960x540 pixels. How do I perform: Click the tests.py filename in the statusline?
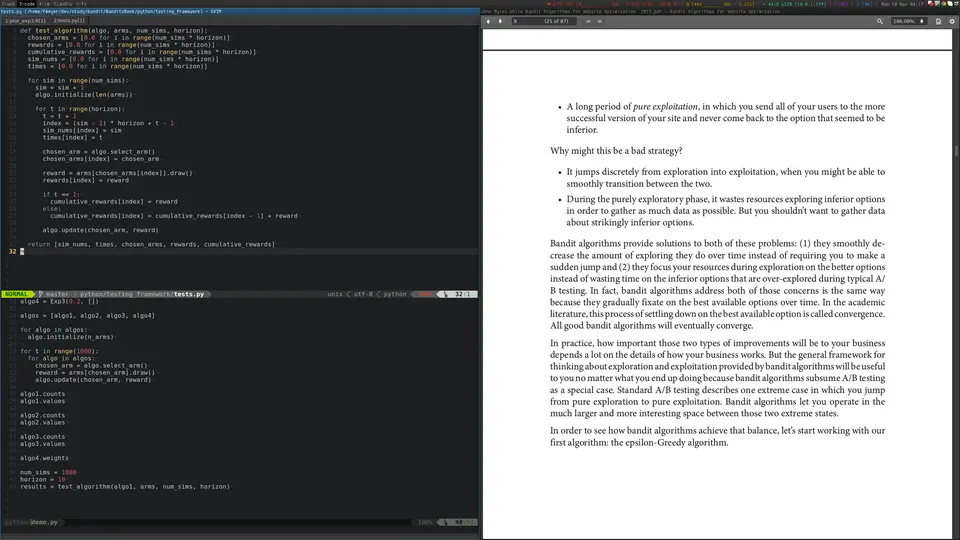point(189,294)
